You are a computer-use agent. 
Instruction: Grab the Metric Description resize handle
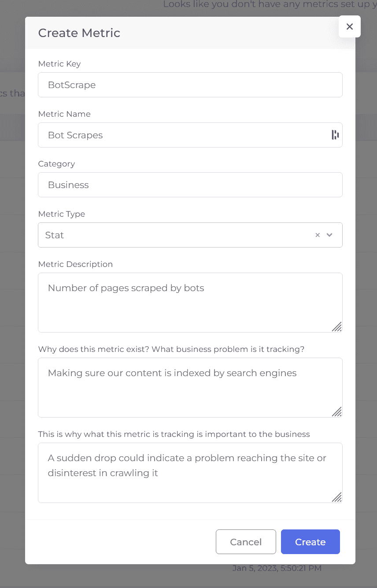coord(337,327)
